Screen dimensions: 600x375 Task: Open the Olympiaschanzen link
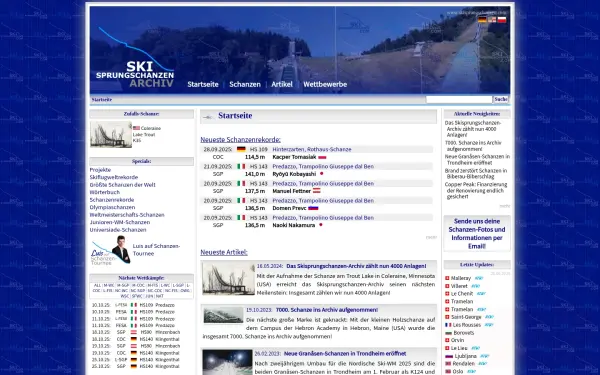click(x=112, y=207)
